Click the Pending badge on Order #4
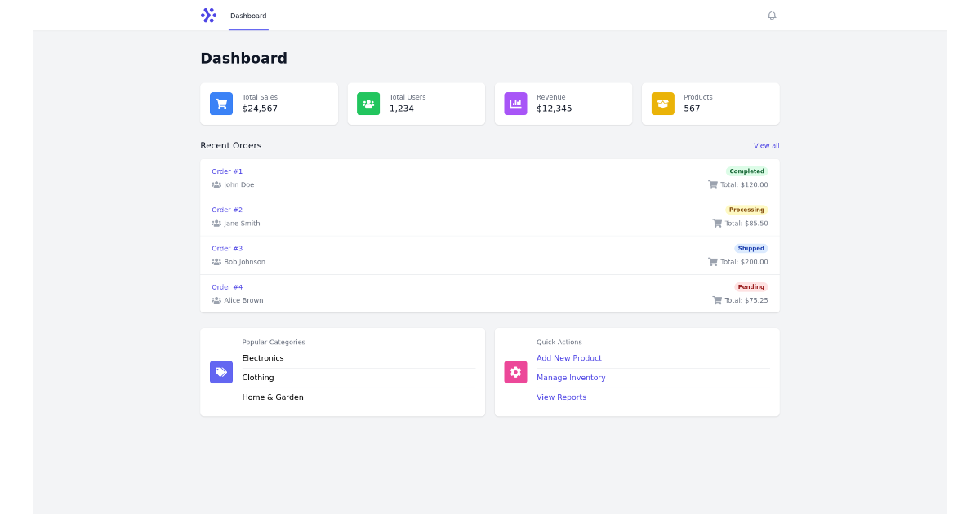The height and width of the screenshot is (514, 980). (751, 286)
